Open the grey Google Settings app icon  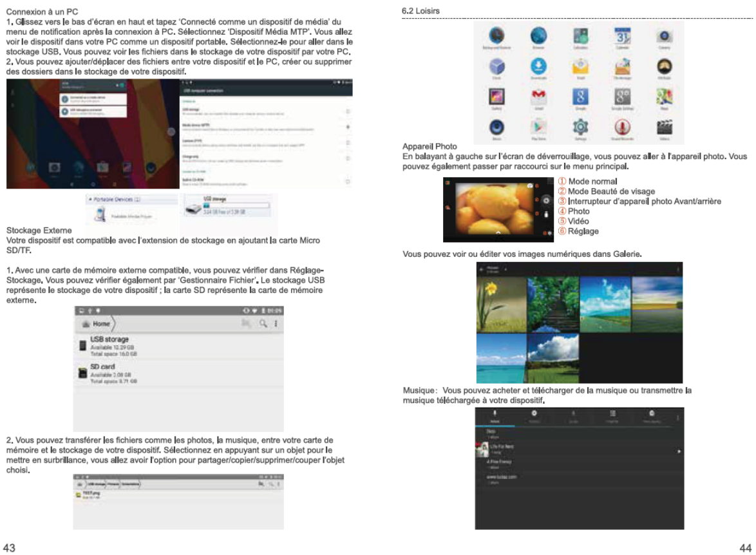click(623, 97)
